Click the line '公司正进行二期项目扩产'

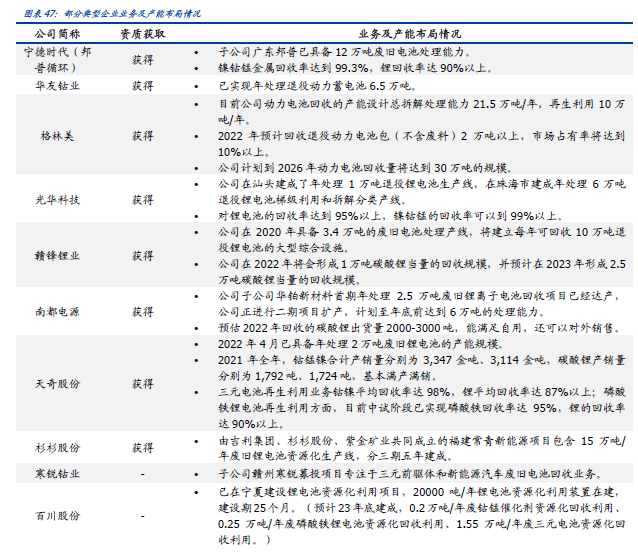click(x=382, y=312)
